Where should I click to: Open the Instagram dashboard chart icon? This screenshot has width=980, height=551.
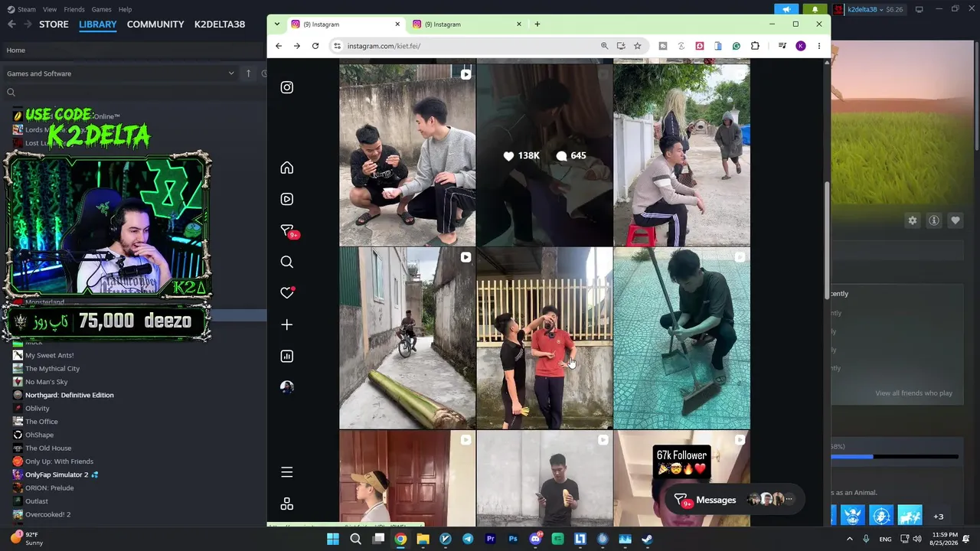pos(287,356)
